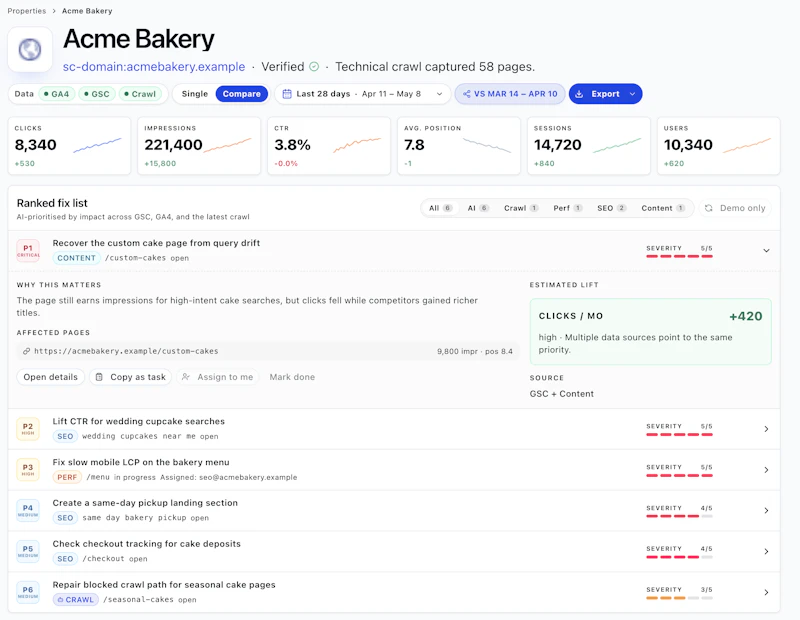Toggle the GA4 data source chip
Viewport: 800px width, 620px height.
(57, 94)
